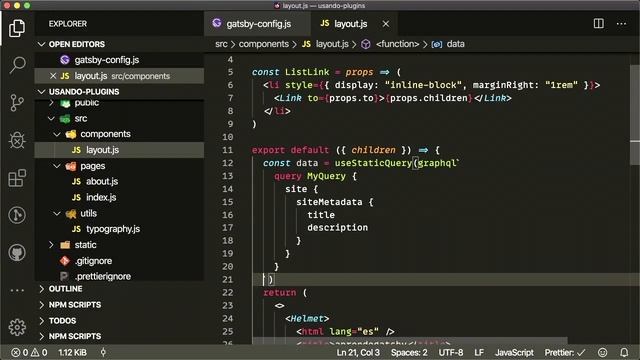Image resolution: width=640 pixels, height=360 pixels.
Task: Change the LF end-of-line sequence
Action: [479, 352]
